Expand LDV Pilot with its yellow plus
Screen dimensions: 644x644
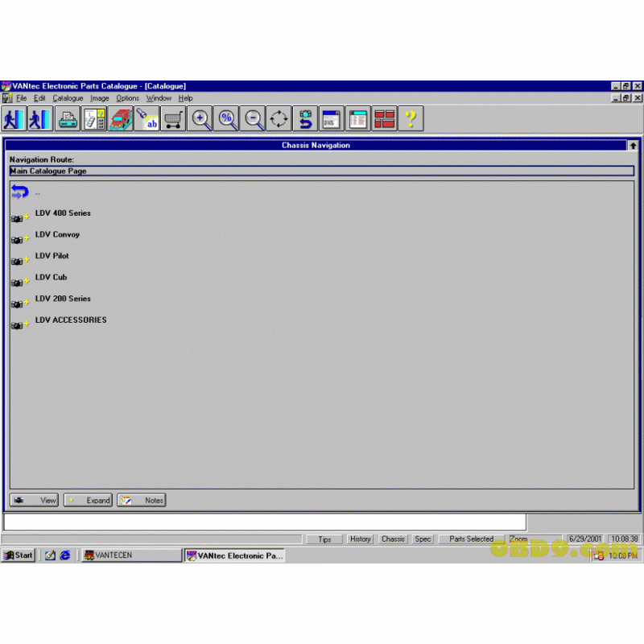[x=27, y=258]
